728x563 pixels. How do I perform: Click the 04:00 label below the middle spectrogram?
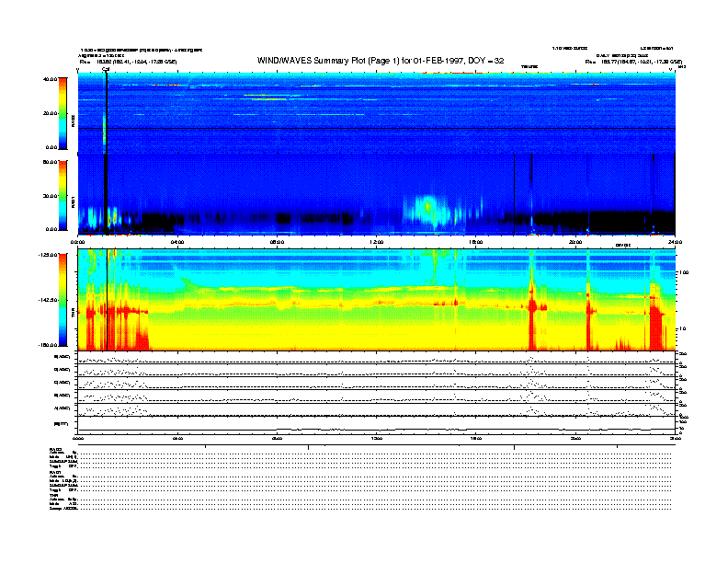[x=177, y=242]
